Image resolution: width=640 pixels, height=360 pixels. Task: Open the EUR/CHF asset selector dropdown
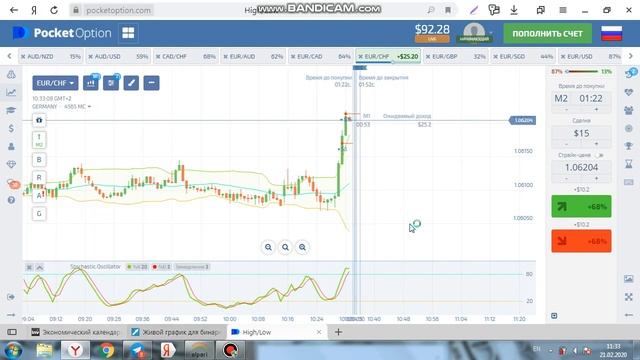coord(55,83)
